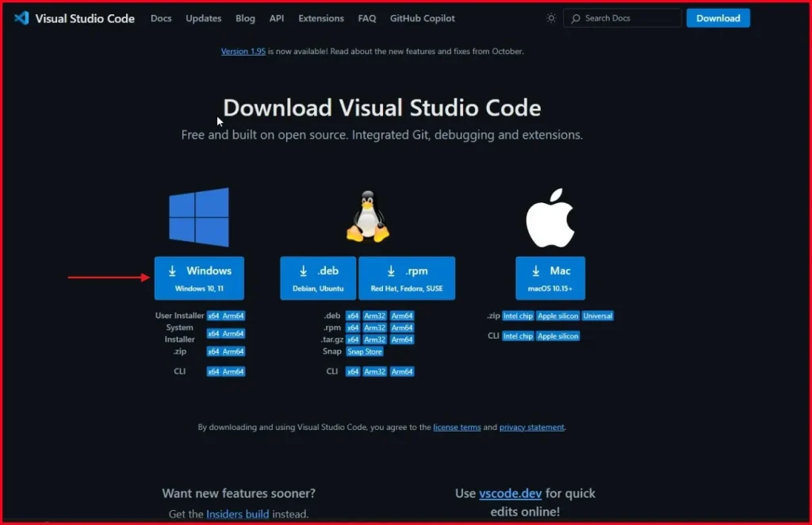The height and width of the screenshot is (525, 812).
Task: Open the vscode.dev link
Action: click(510, 493)
